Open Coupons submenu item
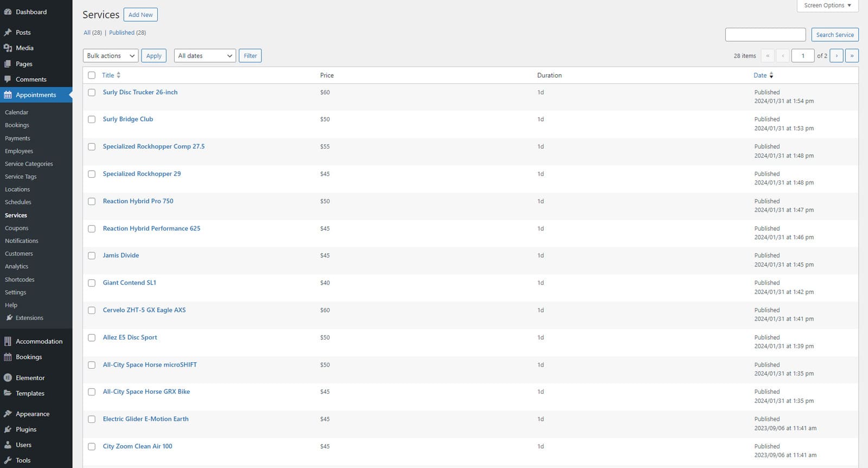Viewport: 868px width, 468px height. click(x=17, y=228)
